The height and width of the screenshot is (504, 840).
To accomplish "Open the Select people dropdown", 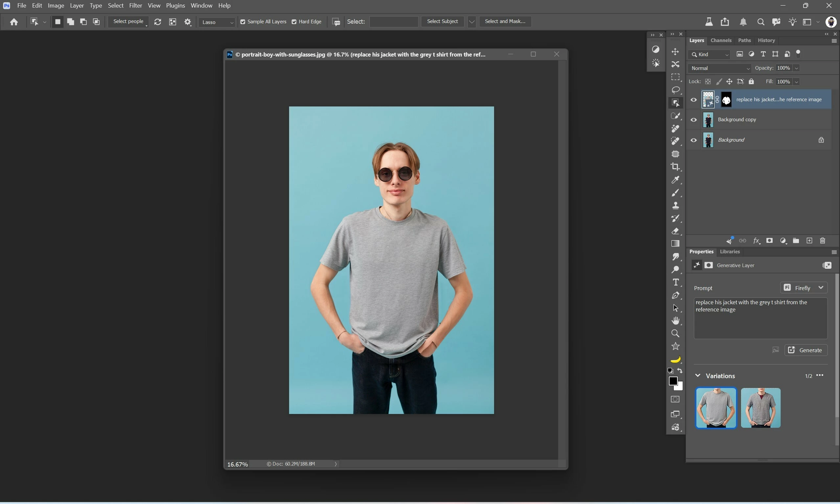I will pyautogui.click(x=128, y=21).
